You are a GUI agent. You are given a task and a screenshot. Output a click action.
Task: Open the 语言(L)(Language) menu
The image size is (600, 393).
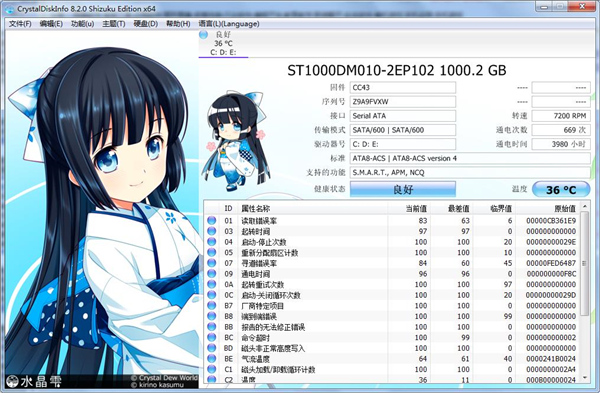[229, 24]
